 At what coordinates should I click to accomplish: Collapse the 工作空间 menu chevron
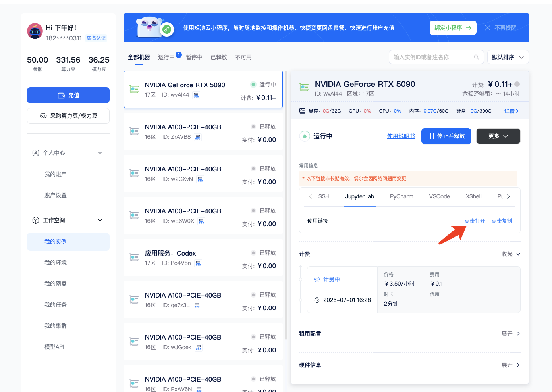100,220
